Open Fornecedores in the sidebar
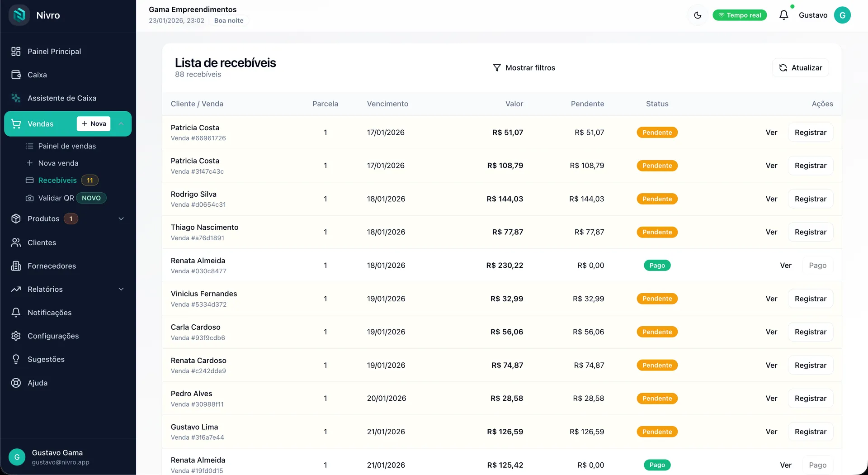 pyautogui.click(x=68, y=266)
